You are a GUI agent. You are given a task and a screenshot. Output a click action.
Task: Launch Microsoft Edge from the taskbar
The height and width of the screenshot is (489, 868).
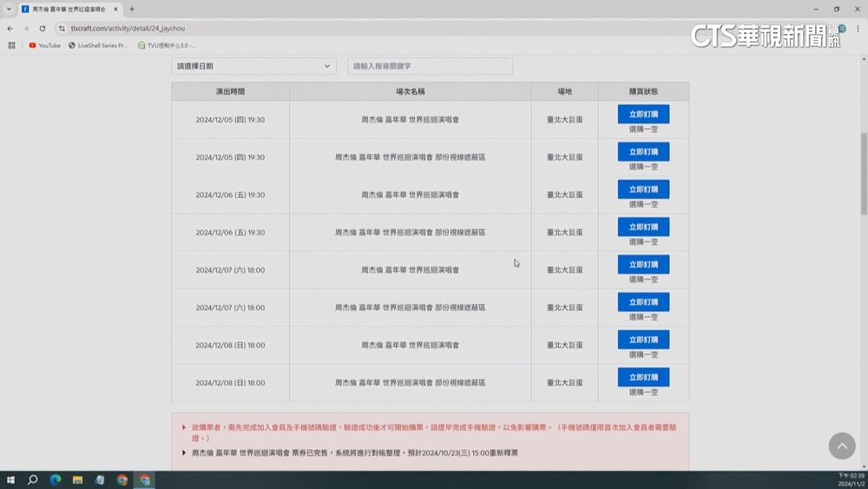56,479
